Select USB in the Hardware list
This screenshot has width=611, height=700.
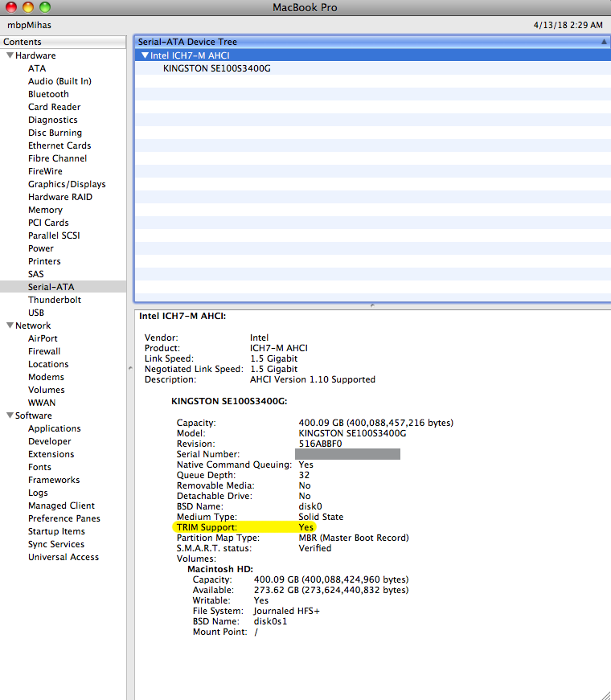click(35, 313)
